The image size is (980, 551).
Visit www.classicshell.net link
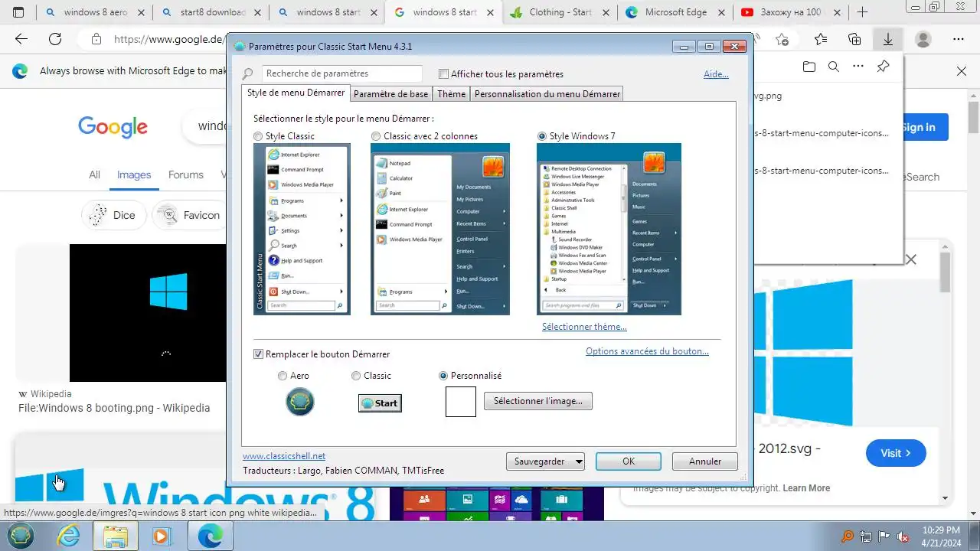click(284, 456)
